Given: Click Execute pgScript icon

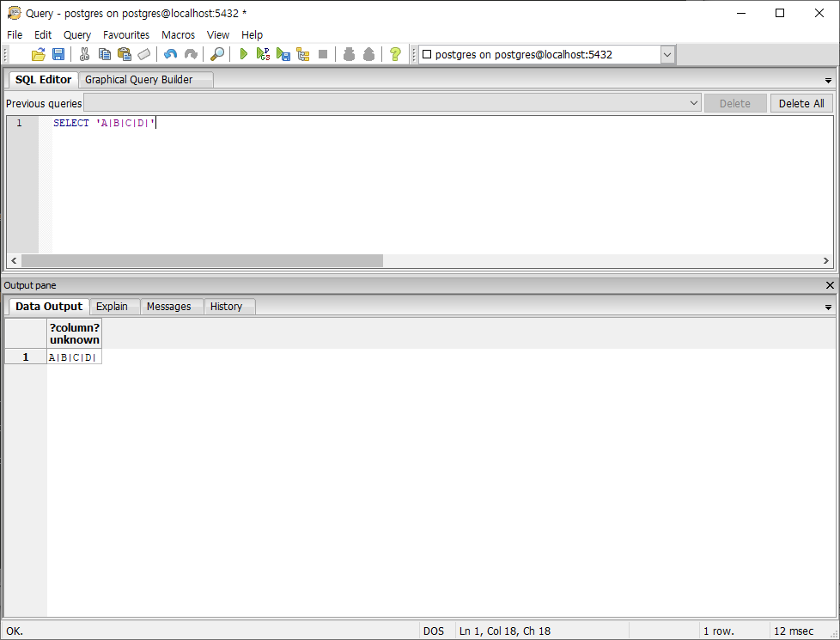Looking at the screenshot, I should tap(263, 54).
